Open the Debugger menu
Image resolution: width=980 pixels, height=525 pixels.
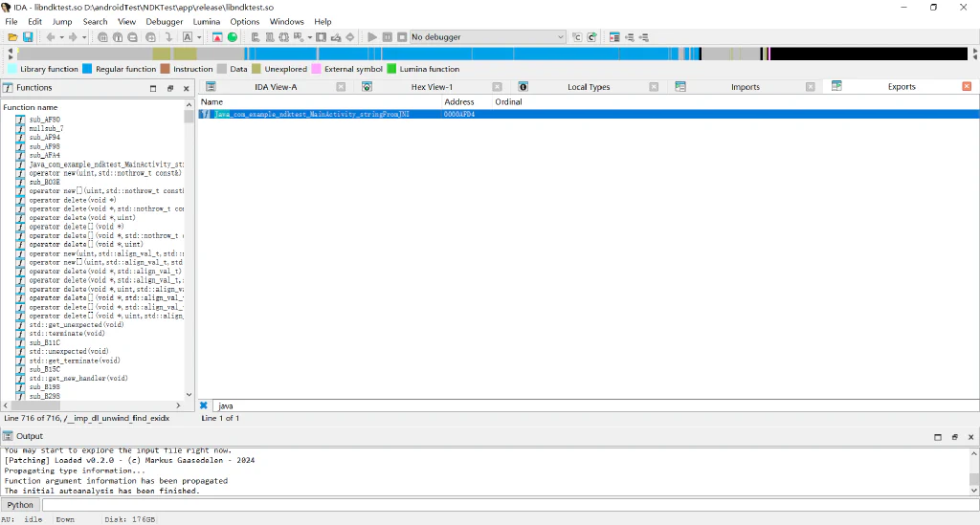coord(165,21)
